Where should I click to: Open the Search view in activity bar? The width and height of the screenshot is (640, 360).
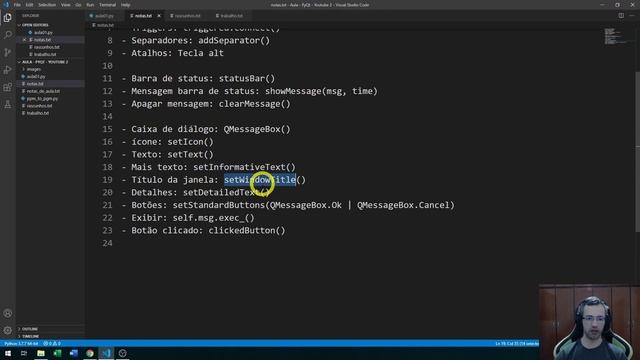(x=8, y=35)
